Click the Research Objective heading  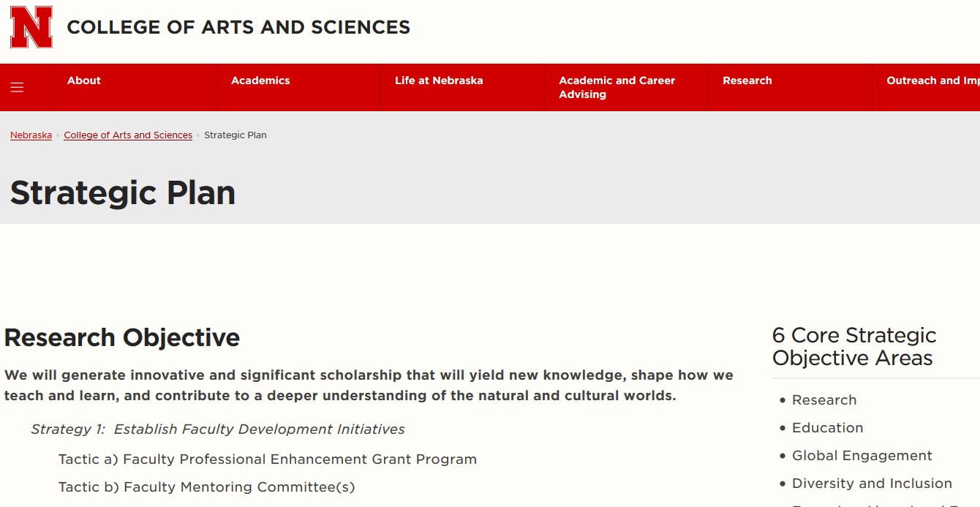(122, 337)
